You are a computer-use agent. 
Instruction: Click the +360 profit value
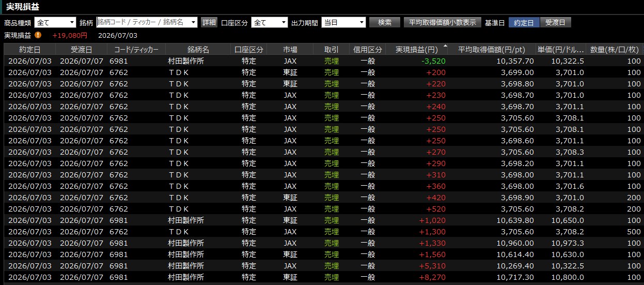(436, 186)
